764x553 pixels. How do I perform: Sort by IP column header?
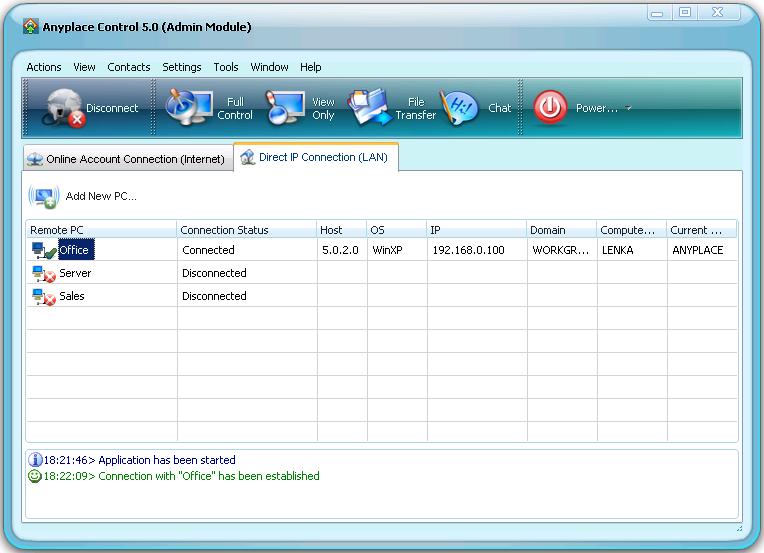point(477,230)
